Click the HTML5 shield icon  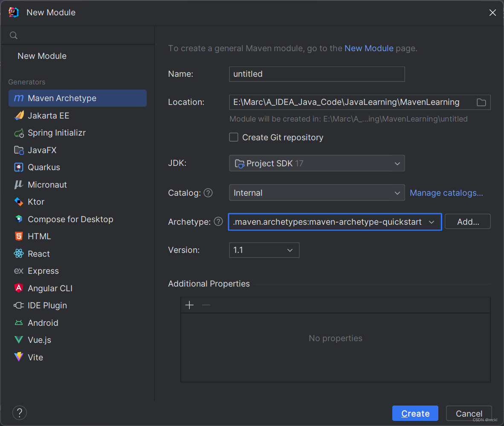(19, 236)
